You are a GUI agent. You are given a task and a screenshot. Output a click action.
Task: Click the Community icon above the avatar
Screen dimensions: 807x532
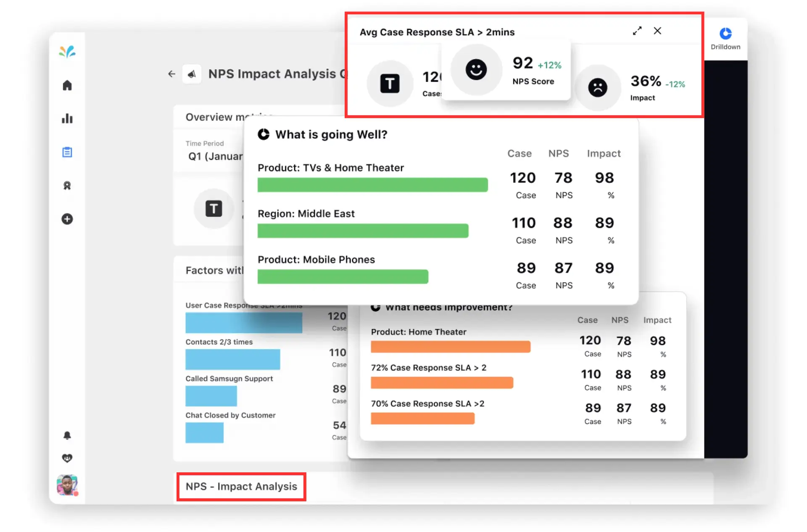pyautogui.click(x=67, y=458)
